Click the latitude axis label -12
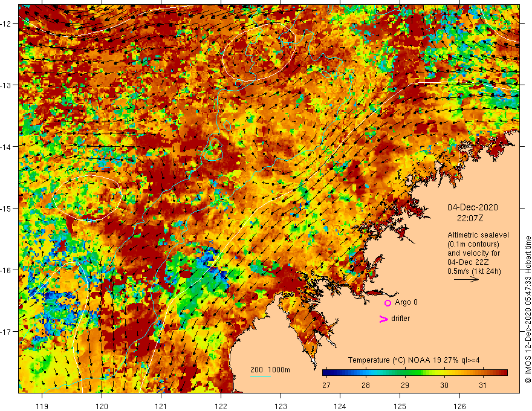The height and width of the screenshot is (411, 532). [6, 24]
